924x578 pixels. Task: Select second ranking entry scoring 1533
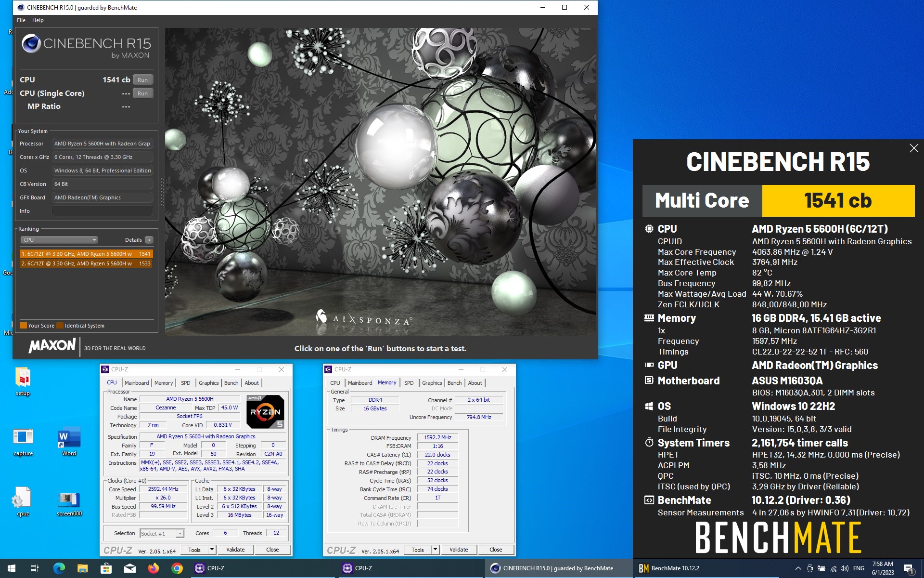[86, 263]
